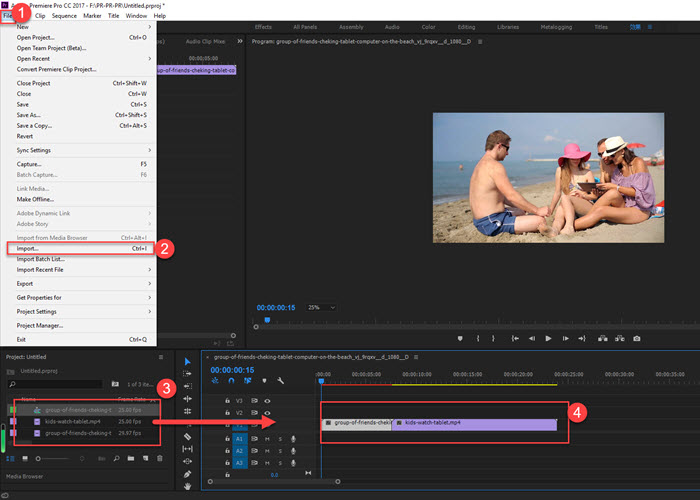Viewport: 700px width, 500px height.
Task: Mute audio track A1
Action: (x=267, y=439)
